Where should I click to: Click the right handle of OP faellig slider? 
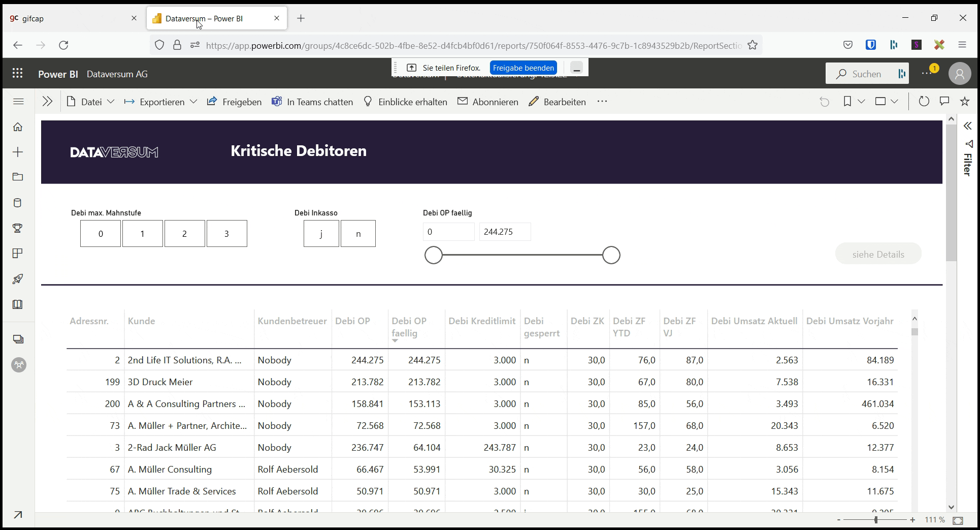[x=611, y=255]
